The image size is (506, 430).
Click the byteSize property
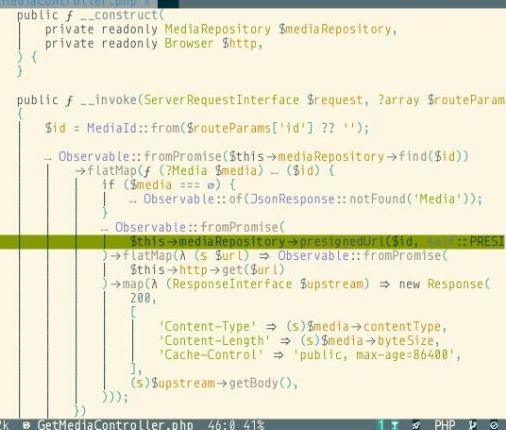[x=405, y=341]
